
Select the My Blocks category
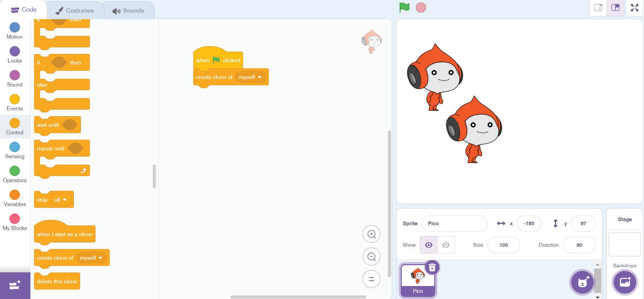click(x=15, y=222)
